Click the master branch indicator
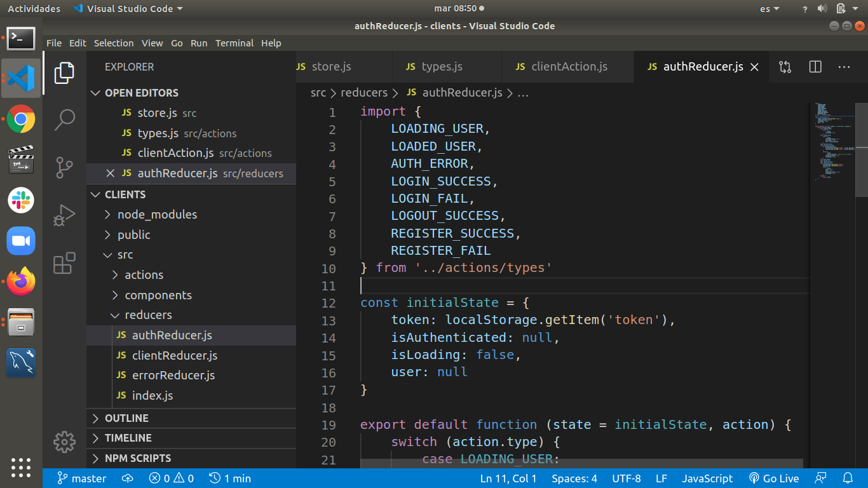Image resolution: width=868 pixels, height=488 pixels. click(x=81, y=478)
